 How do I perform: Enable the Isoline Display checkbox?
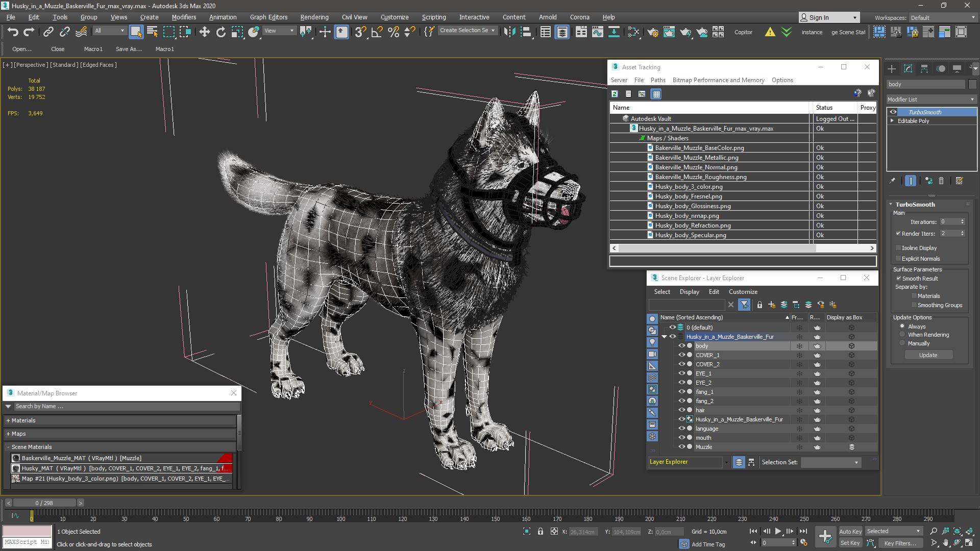898,248
